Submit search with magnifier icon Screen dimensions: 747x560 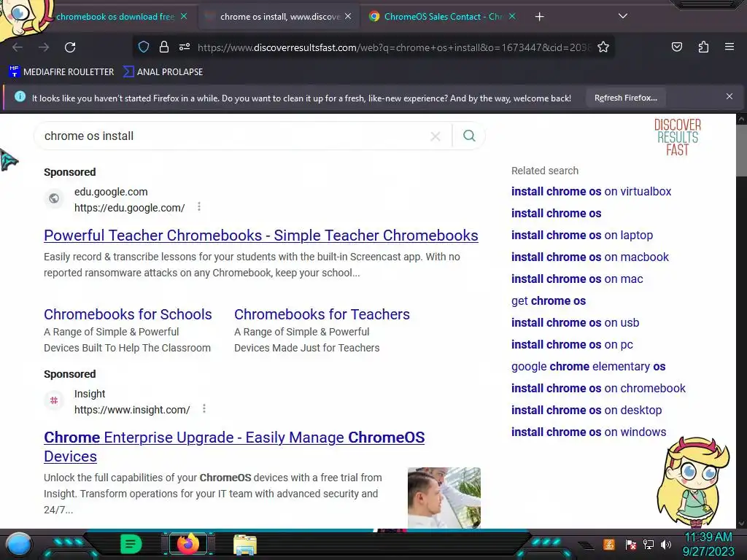469,136
